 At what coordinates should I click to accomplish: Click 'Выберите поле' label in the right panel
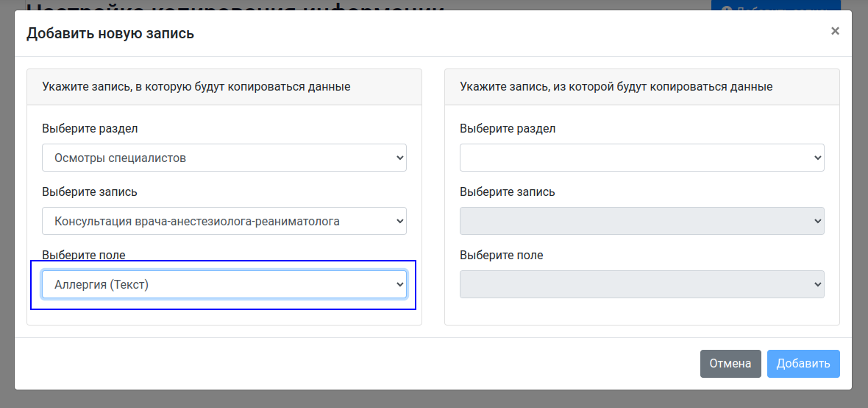(x=502, y=256)
